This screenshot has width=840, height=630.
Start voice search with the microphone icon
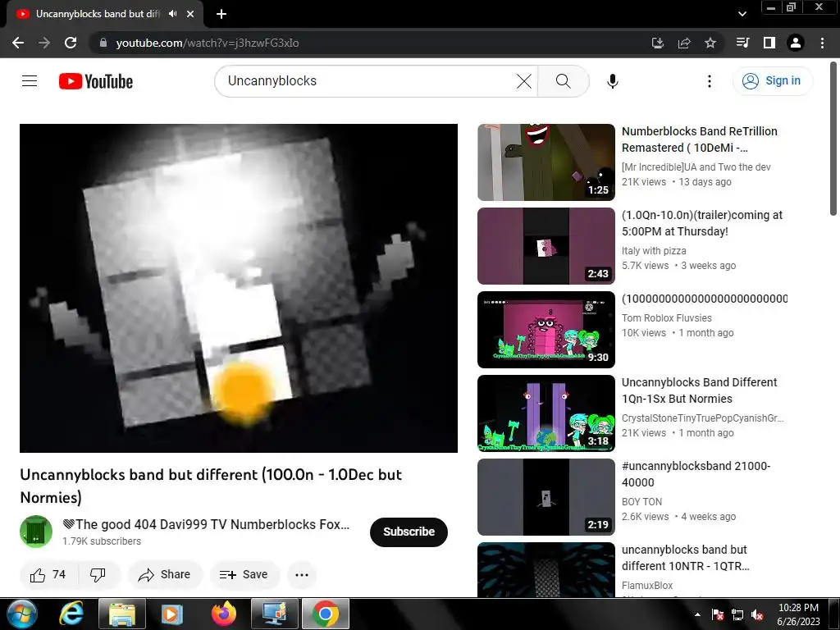(x=612, y=81)
